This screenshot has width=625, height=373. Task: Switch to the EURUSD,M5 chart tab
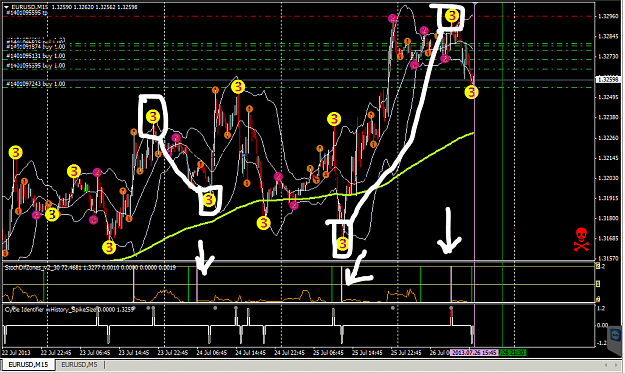tap(79, 364)
